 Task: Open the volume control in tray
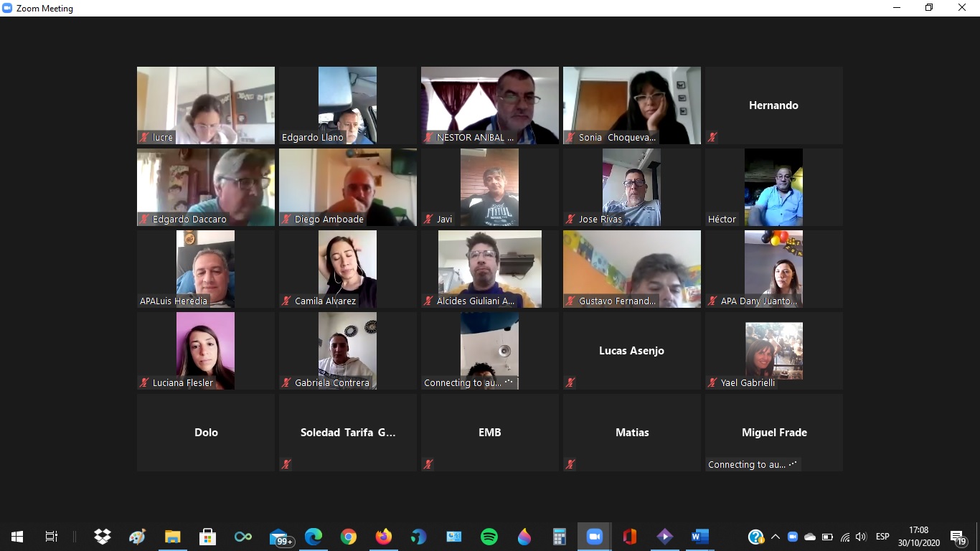pos(861,537)
